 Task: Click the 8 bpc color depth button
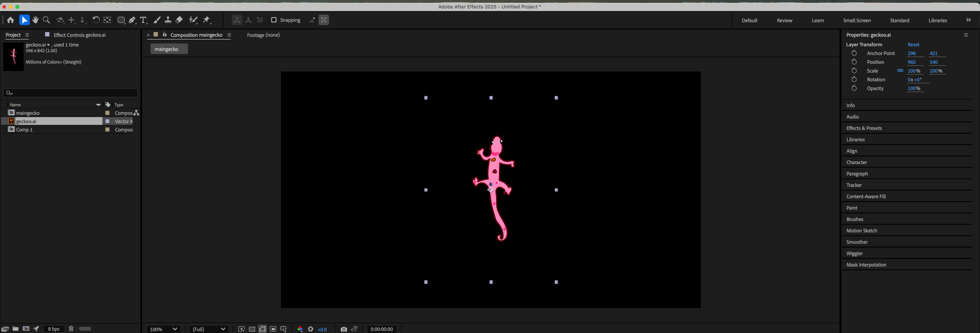click(x=54, y=329)
